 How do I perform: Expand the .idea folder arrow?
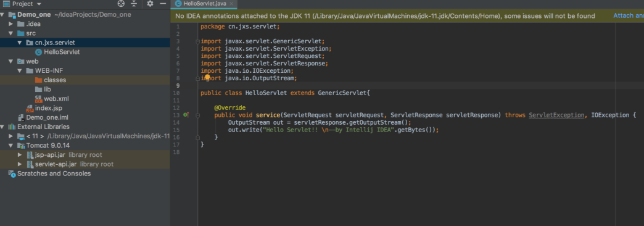pyautogui.click(x=12, y=24)
